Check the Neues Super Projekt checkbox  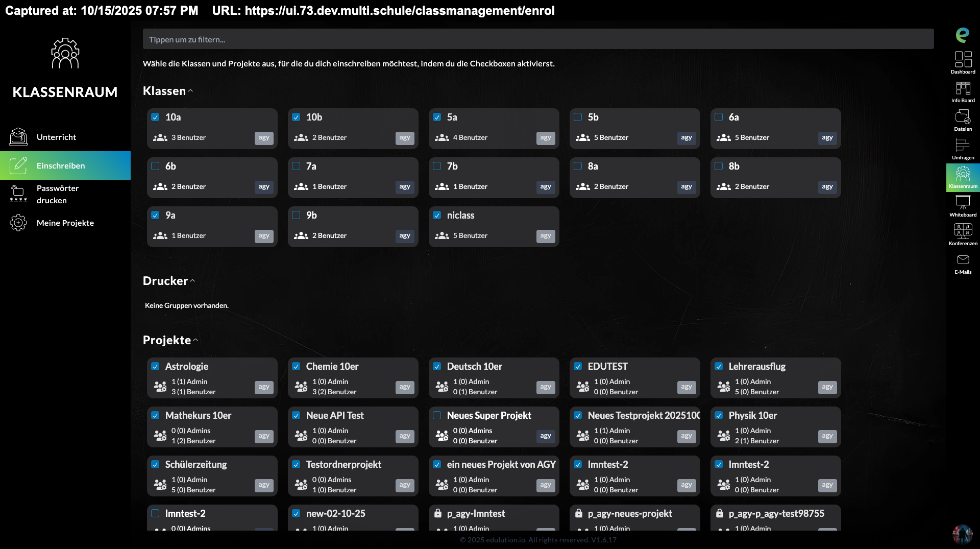(437, 415)
